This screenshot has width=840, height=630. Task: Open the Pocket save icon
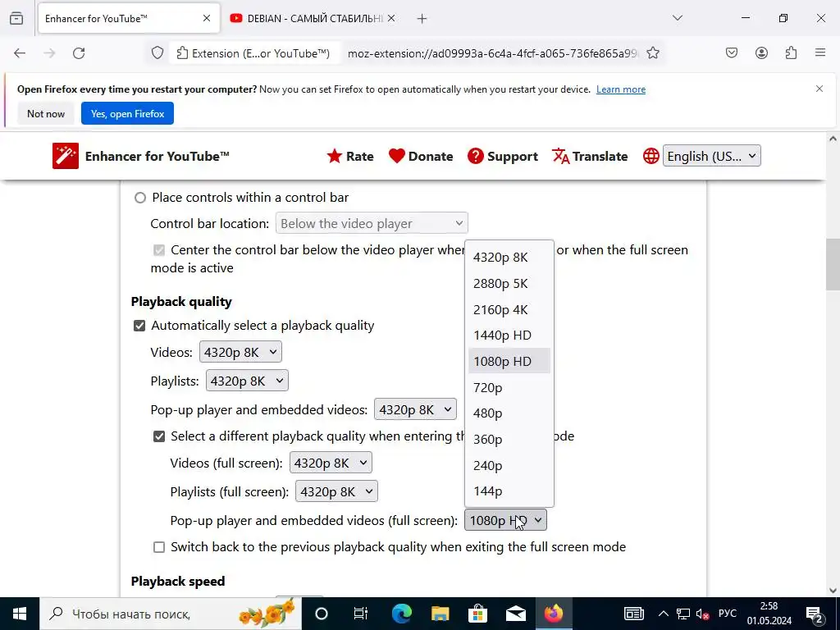click(732, 52)
